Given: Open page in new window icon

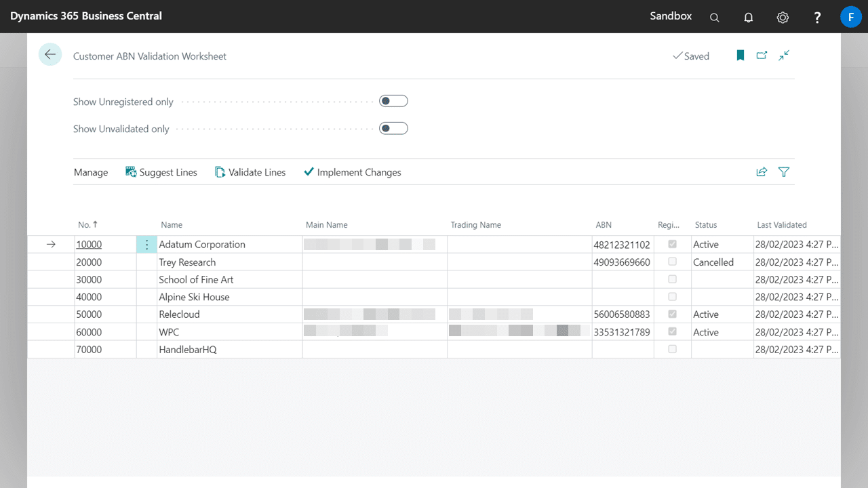Looking at the screenshot, I should click(x=762, y=56).
